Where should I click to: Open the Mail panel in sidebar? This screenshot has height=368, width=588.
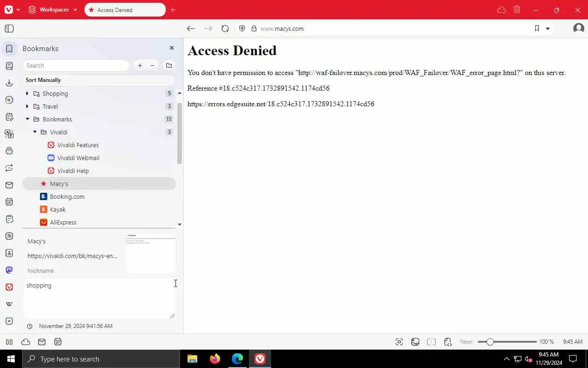point(9,185)
